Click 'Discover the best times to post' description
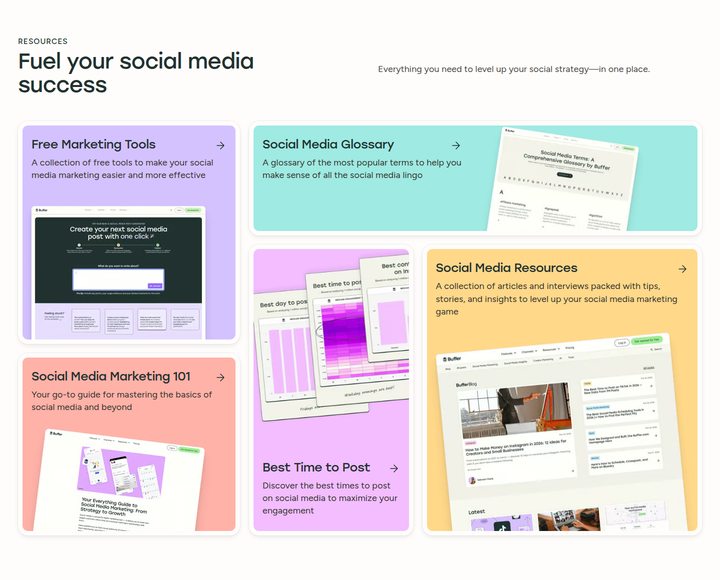Image resolution: width=720 pixels, height=580 pixels. point(330,498)
